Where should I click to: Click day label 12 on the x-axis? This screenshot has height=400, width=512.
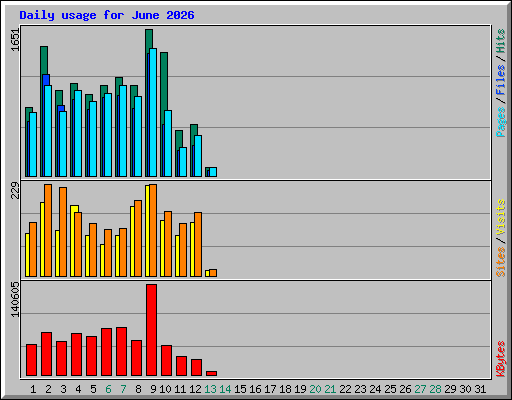[195, 389]
